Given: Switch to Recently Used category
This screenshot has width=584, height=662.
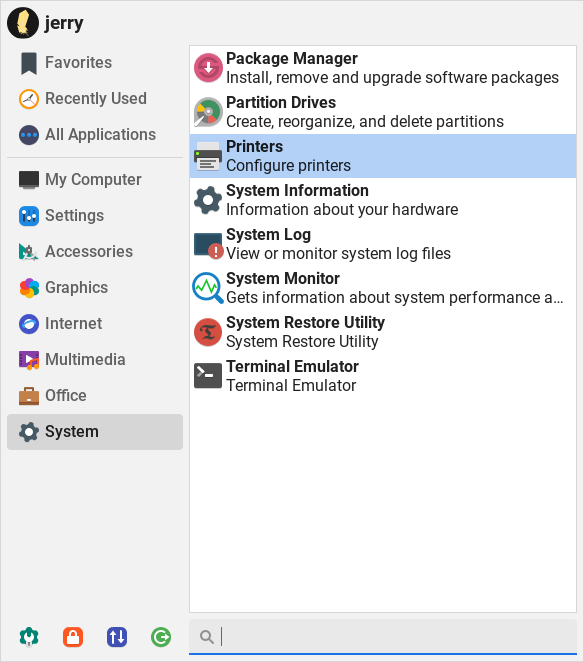Looking at the screenshot, I should pos(95,99).
